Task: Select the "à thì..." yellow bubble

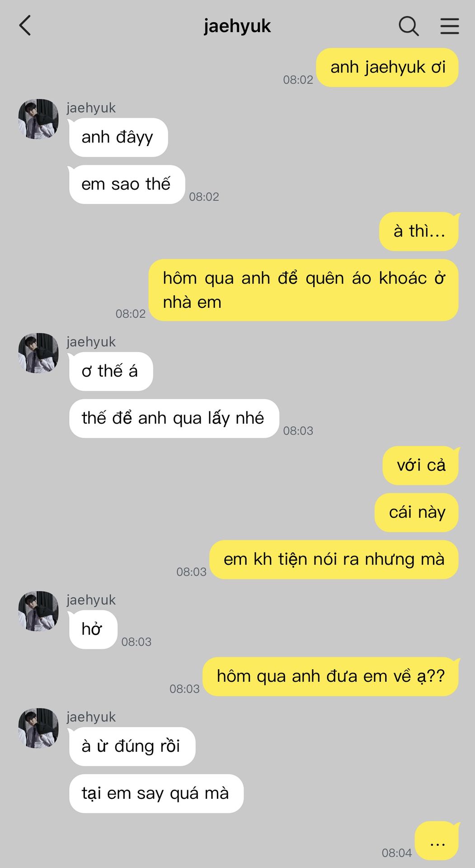Action: tap(419, 231)
